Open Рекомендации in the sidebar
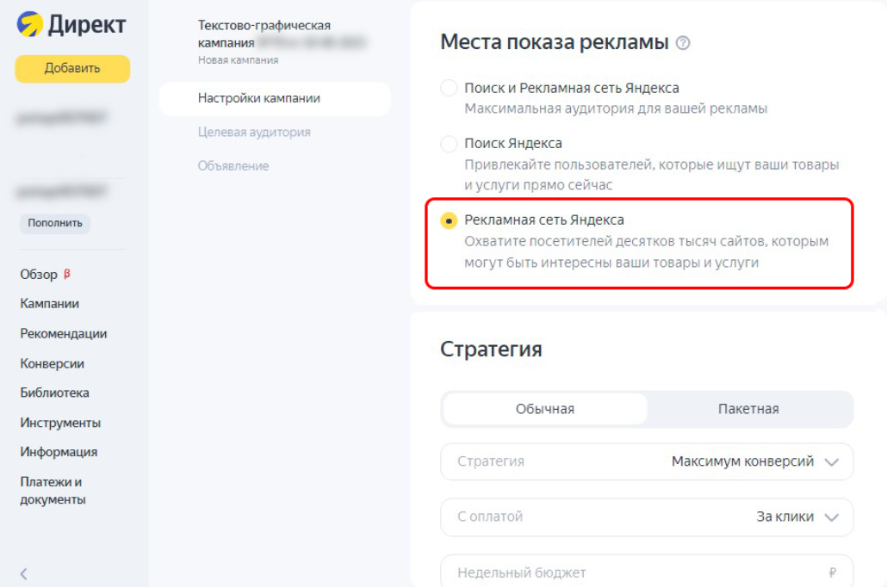 coord(64,333)
